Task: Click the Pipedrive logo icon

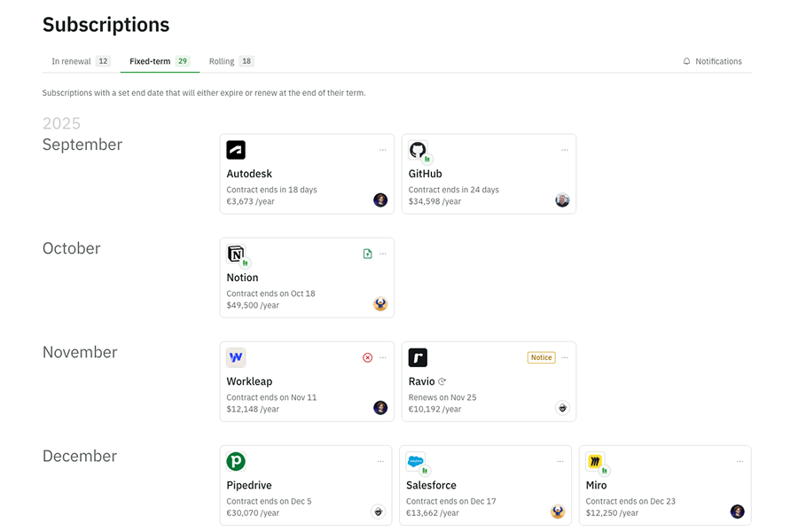Action: tap(236, 461)
